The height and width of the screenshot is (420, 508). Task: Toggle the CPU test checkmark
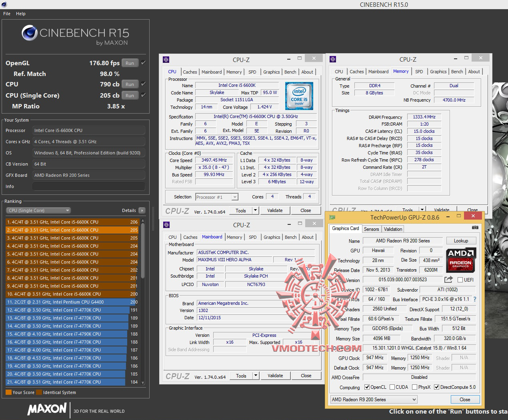143,84
